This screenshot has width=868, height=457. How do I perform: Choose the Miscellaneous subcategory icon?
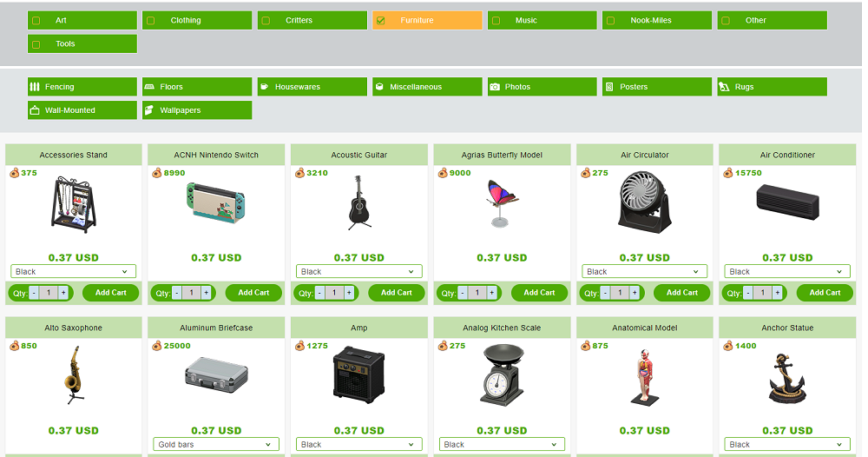(x=380, y=86)
